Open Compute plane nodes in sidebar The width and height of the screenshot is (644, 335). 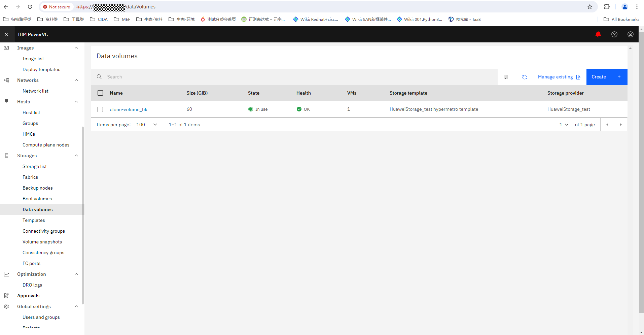46,145
